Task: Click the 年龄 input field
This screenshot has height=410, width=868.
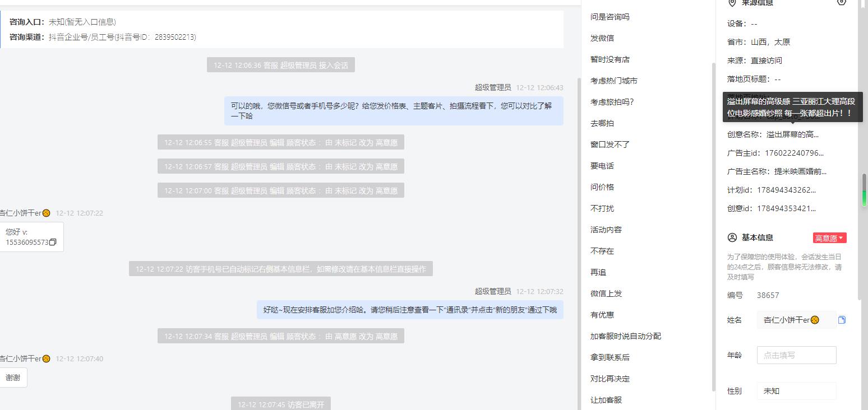Action: point(796,355)
